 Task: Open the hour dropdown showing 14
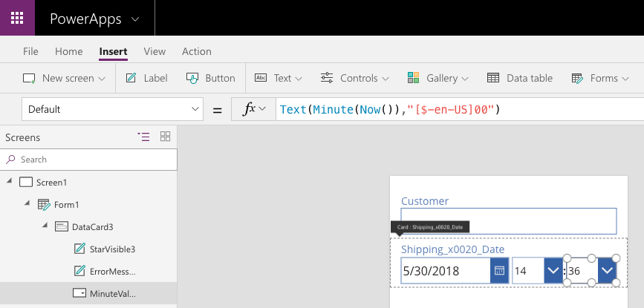(x=553, y=271)
